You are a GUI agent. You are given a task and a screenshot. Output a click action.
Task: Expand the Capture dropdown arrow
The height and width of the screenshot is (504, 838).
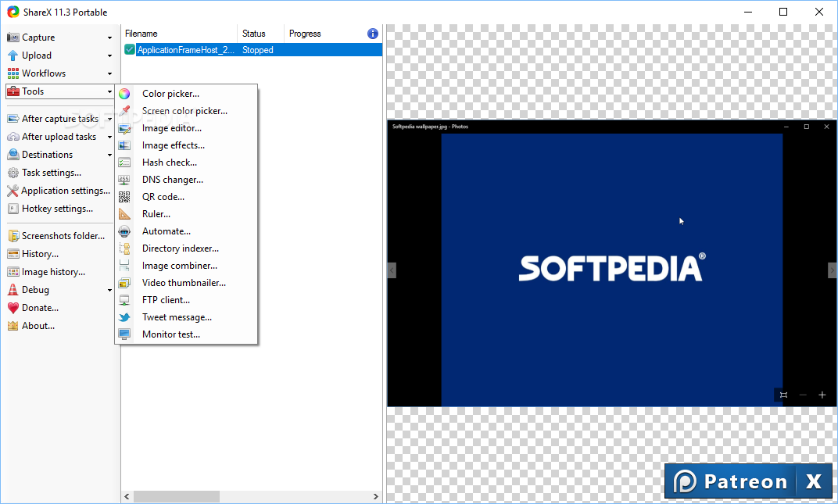(x=109, y=38)
